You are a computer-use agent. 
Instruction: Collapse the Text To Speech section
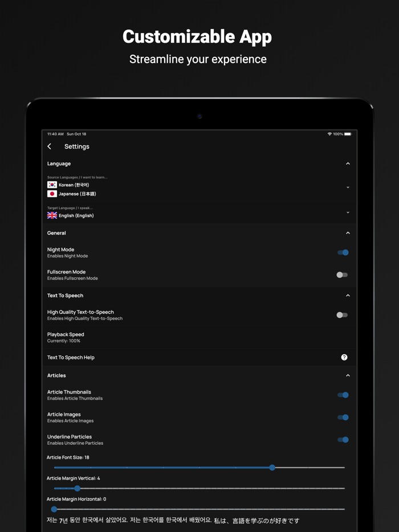point(348,296)
